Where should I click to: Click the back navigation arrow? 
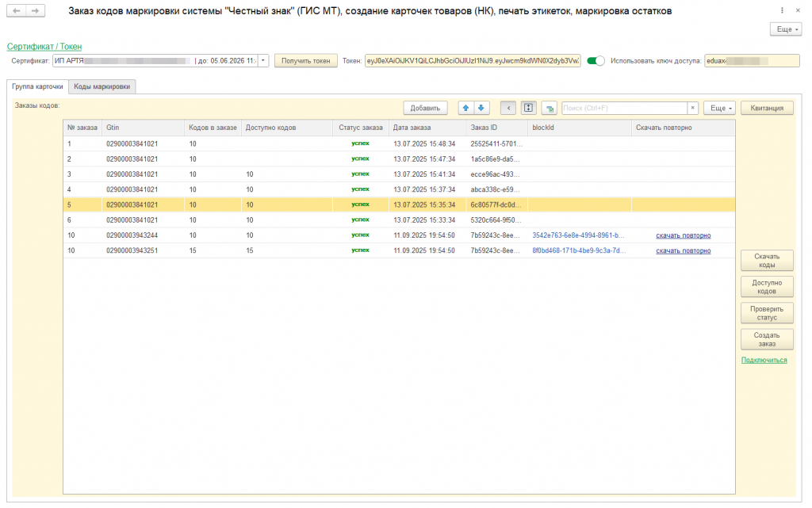(x=17, y=10)
